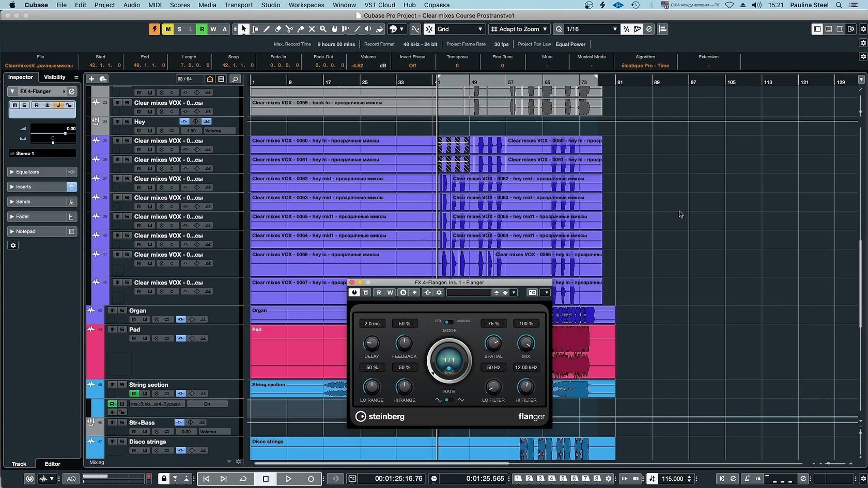Select the Range Selection tool
868x488 pixels.
click(x=255, y=29)
